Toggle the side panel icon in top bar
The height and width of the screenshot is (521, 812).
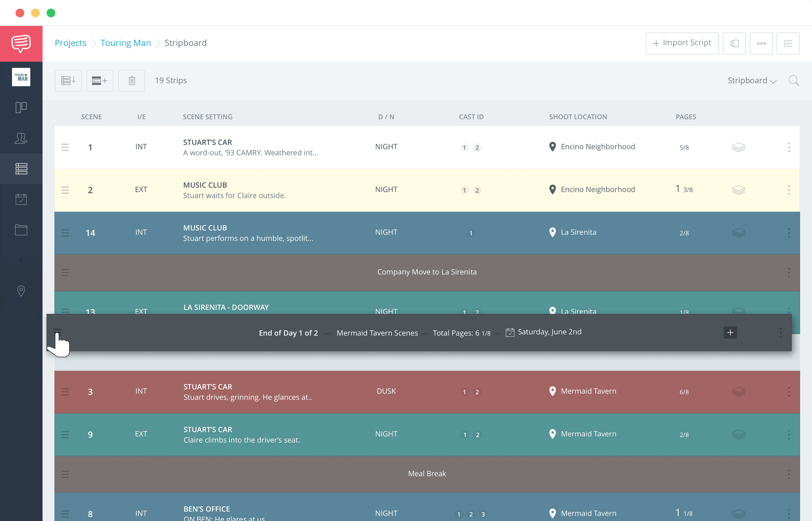coord(734,43)
